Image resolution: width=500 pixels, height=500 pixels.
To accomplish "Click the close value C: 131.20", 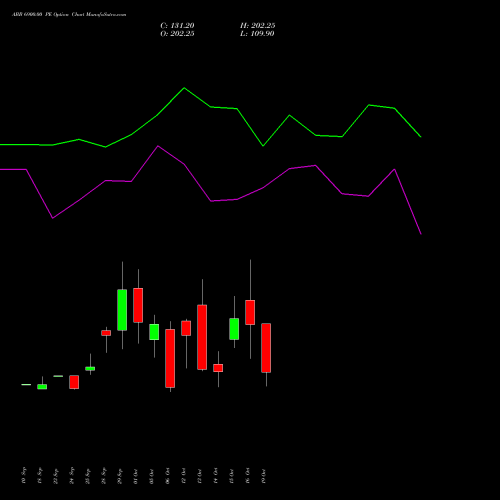I will click(177, 26).
